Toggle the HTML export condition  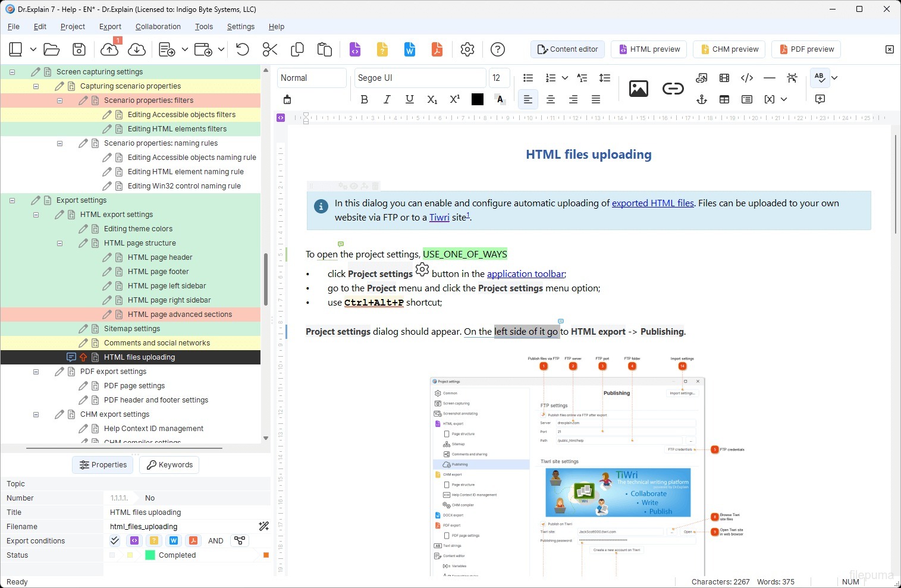click(x=134, y=540)
